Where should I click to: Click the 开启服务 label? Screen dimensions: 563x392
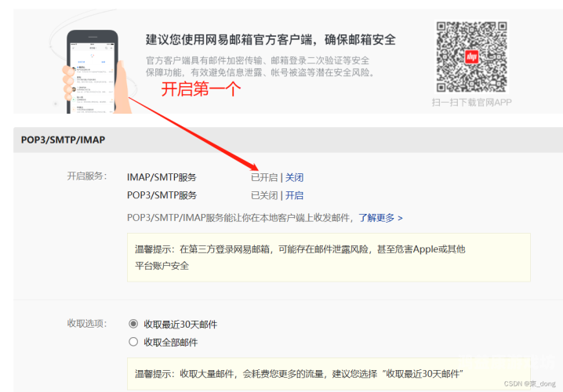point(87,176)
